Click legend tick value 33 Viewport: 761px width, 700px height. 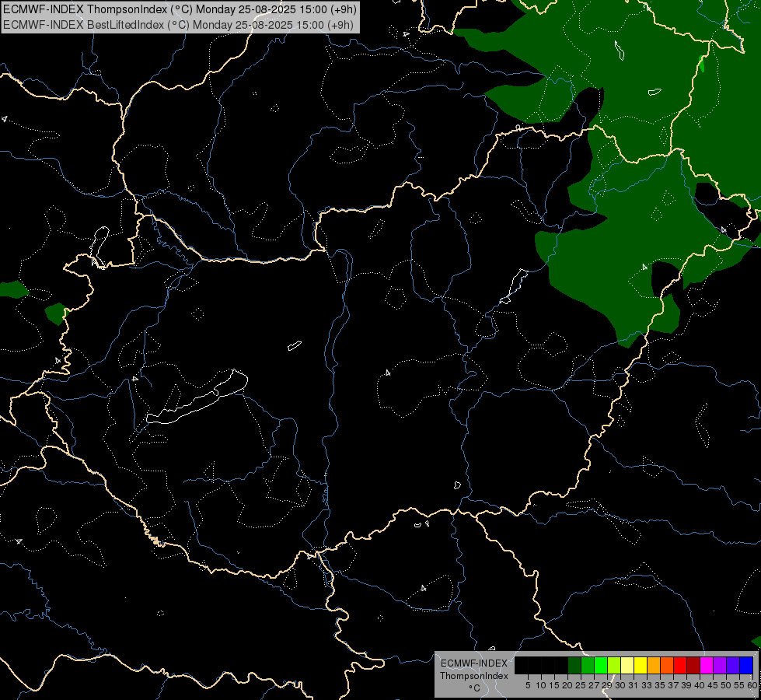point(647,685)
